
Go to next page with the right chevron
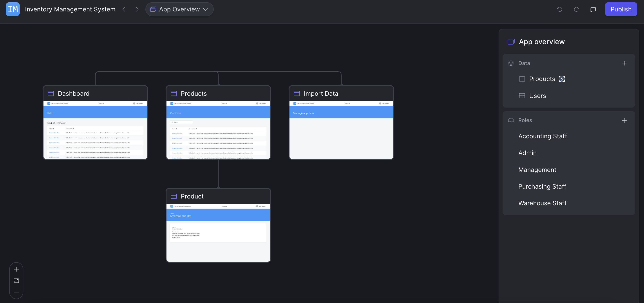click(137, 9)
